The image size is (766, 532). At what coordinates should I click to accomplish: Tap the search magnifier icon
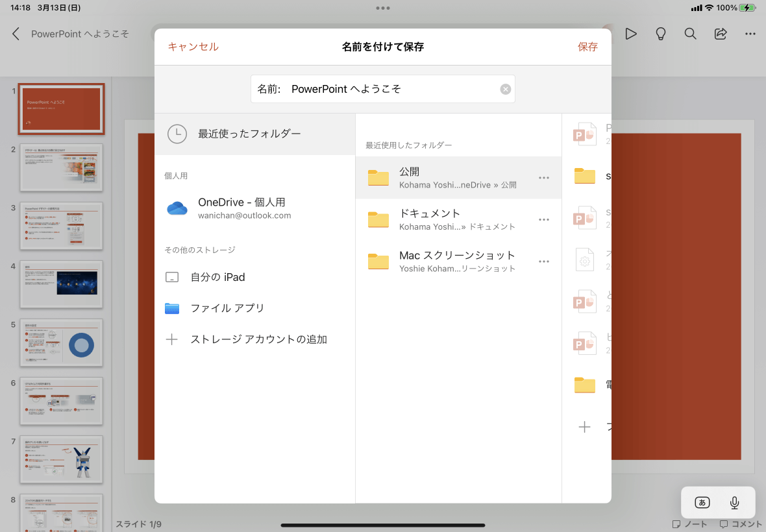point(690,34)
